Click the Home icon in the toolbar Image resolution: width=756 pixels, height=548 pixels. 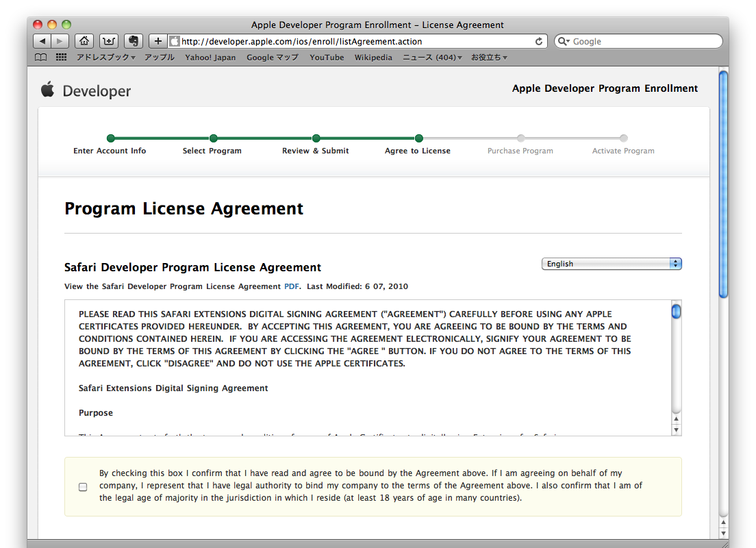click(84, 41)
